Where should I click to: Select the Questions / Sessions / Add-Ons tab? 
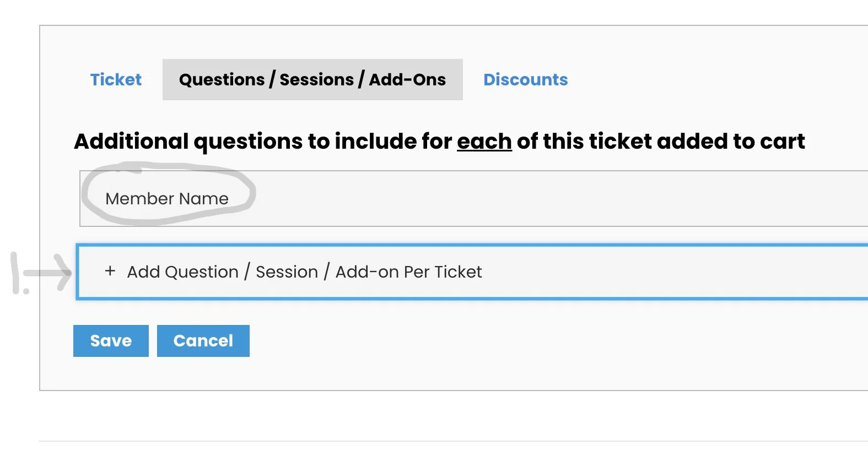(x=312, y=80)
